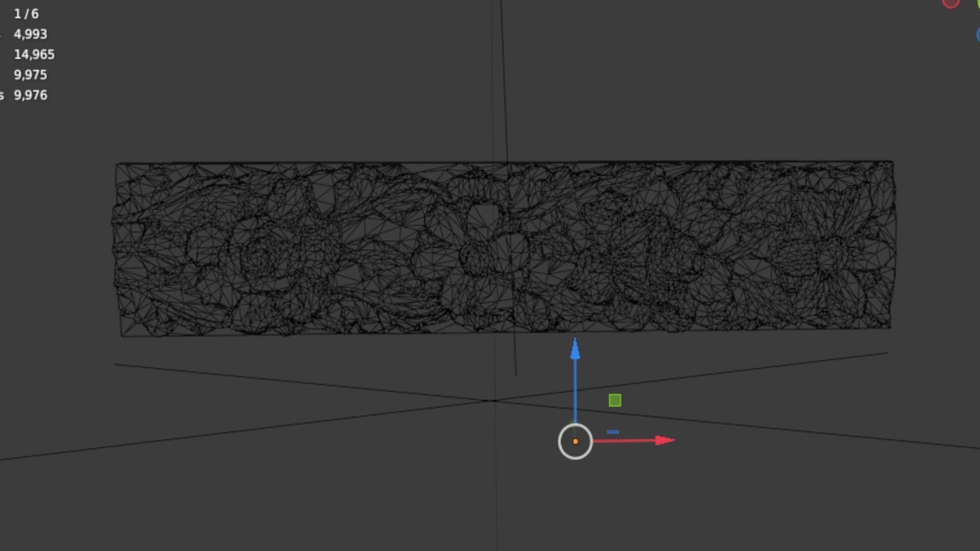Click the grid lines intersection at world origin
The height and width of the screenshot is (551, 980).
pyautogui.click(x=493, y=401)
